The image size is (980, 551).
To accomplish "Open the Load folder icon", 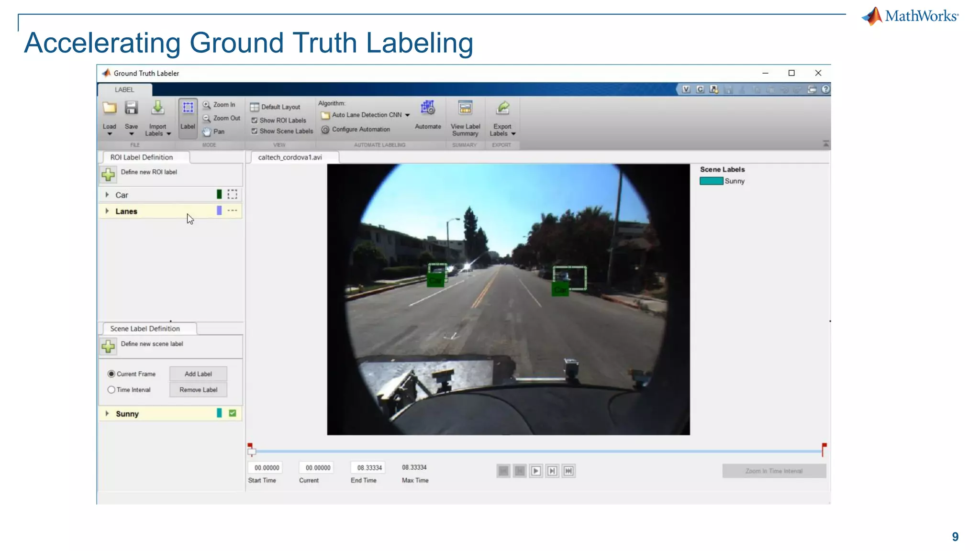I will (110, 109).
